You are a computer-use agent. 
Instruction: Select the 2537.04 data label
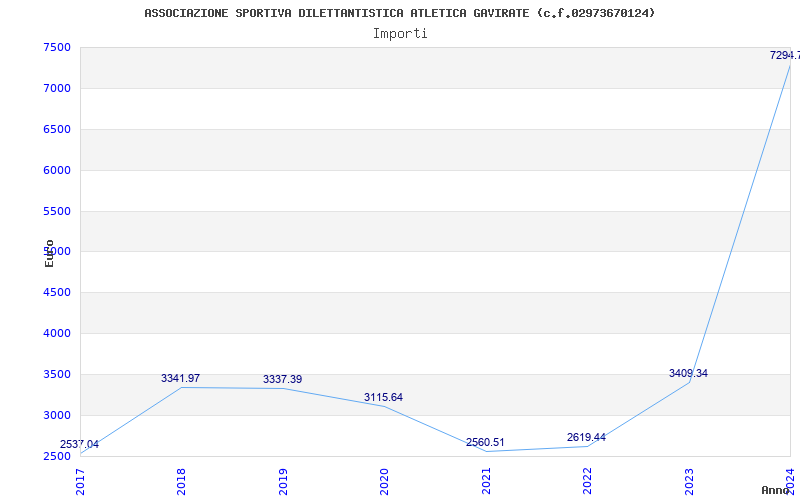coord(79,444)
